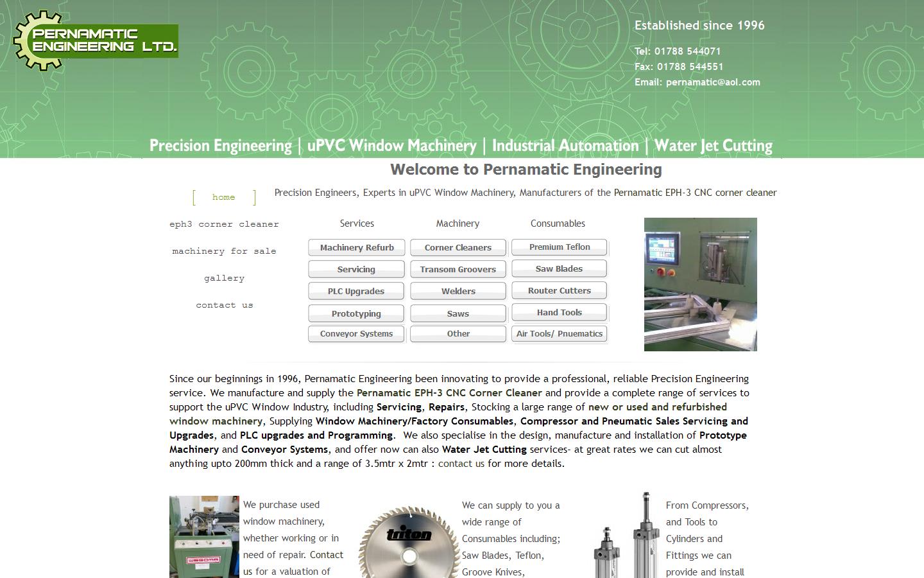Navigate to the home page
This screenshot has height=578, width=924.
pyautogui.click(x=223, y=197)
